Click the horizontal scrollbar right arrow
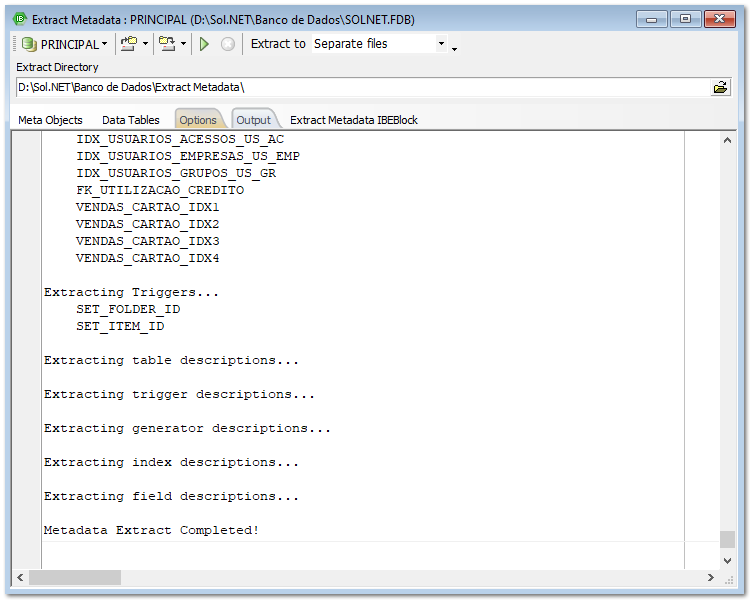The image size is (753, 603). pos(711,578)
